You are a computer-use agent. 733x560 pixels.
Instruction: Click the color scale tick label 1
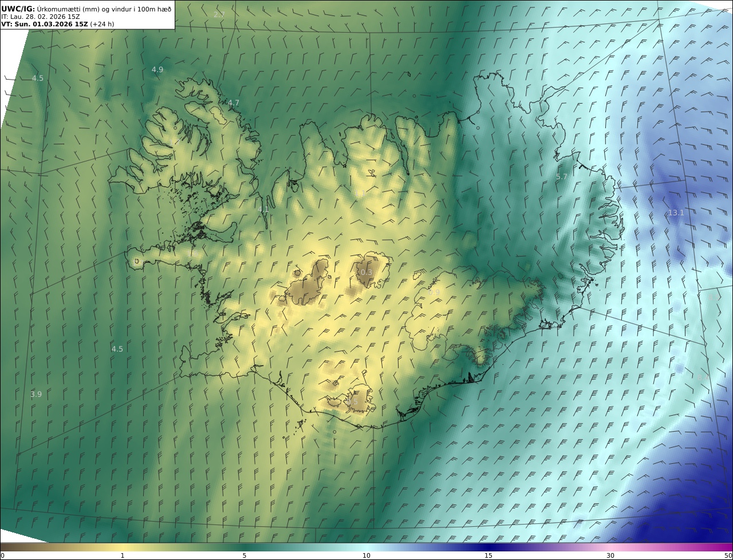pyautogui.click(x=123, y=555)
